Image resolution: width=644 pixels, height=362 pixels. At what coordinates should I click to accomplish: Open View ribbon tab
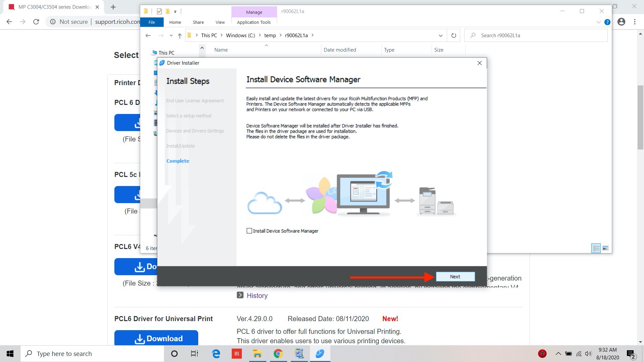[220, 22]
